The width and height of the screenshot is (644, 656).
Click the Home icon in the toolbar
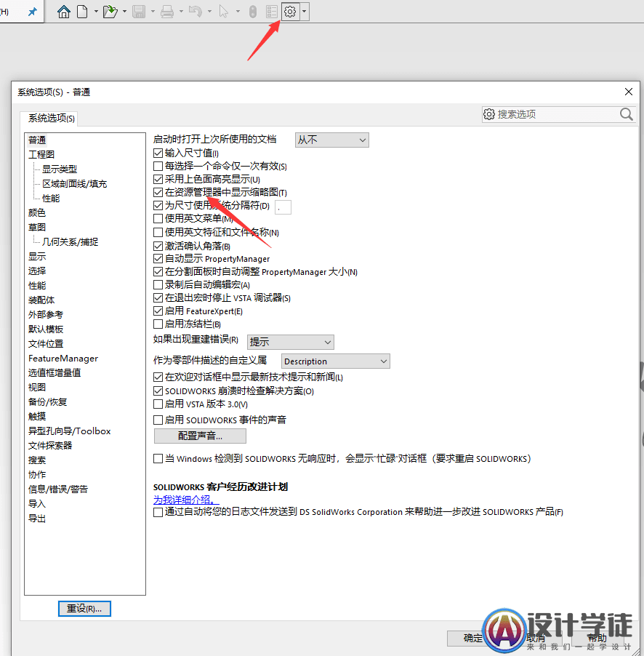pos(63,12)
